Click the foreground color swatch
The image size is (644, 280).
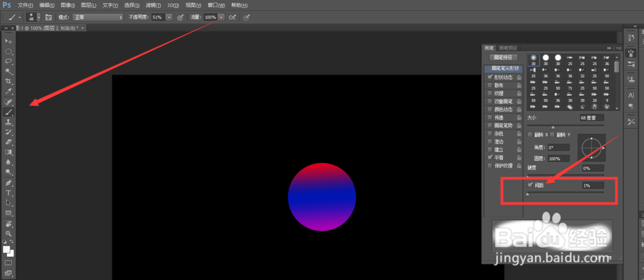tap(6, 249)
